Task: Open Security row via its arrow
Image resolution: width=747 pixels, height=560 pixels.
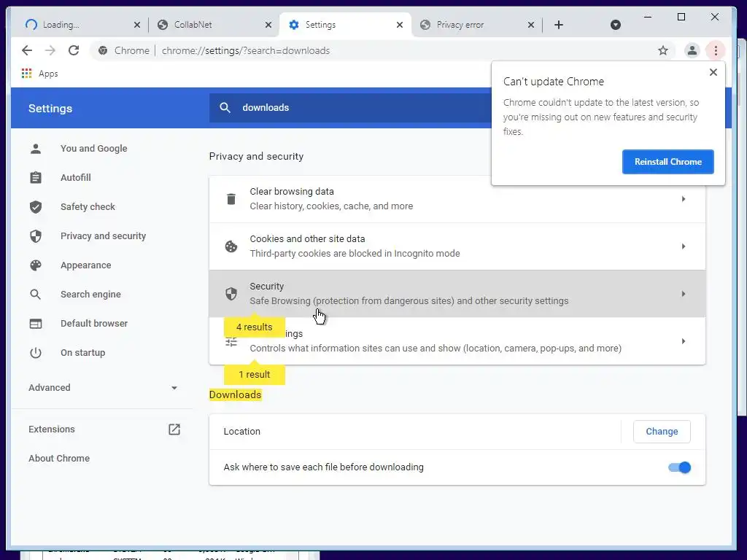Action: click(683, 294)
